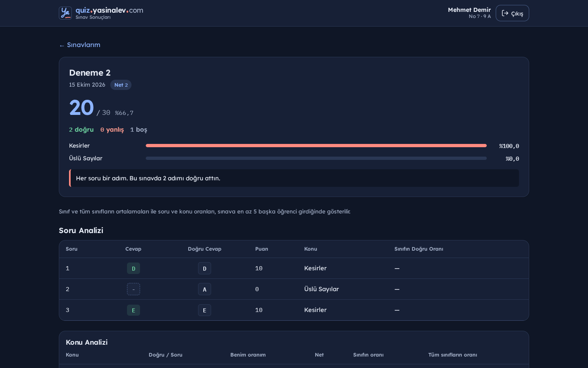Click the Üslü Sayılar progress bar
Viewport: 588px width, 368px height.
pyautogui.click(x=316, y=158)
